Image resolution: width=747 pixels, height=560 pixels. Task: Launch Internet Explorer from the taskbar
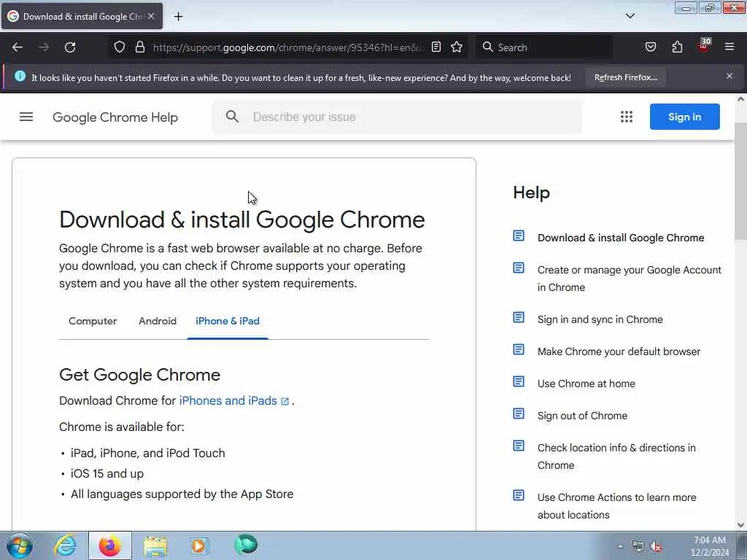[x=65, y=545]
